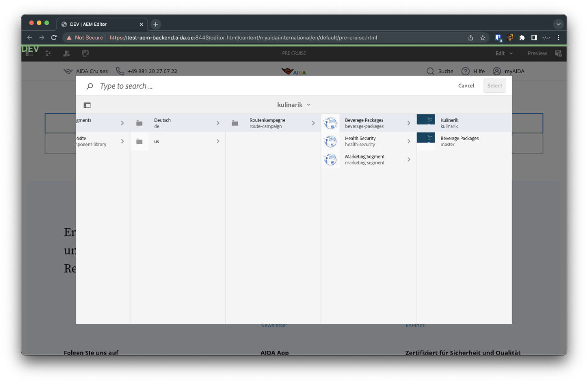
Task: Open a new browser tab
Action: [x=156, y=24]
